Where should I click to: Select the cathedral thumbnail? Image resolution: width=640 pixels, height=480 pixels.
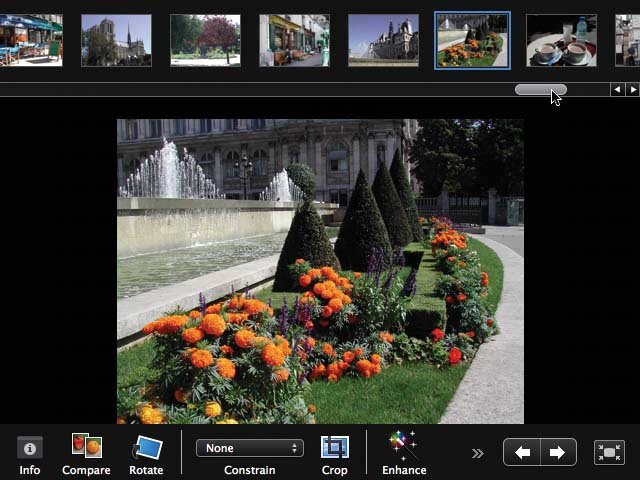pyautogui.click(x=116, y=40)
